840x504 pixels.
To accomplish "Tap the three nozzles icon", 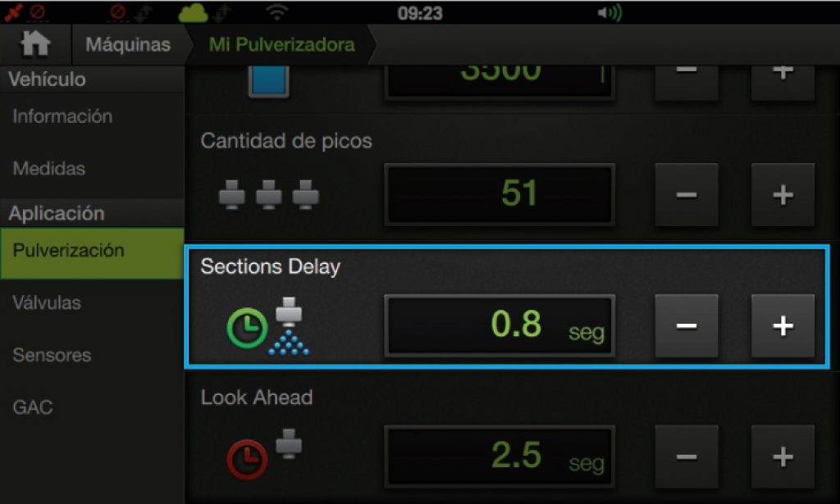I will [268, 195].
